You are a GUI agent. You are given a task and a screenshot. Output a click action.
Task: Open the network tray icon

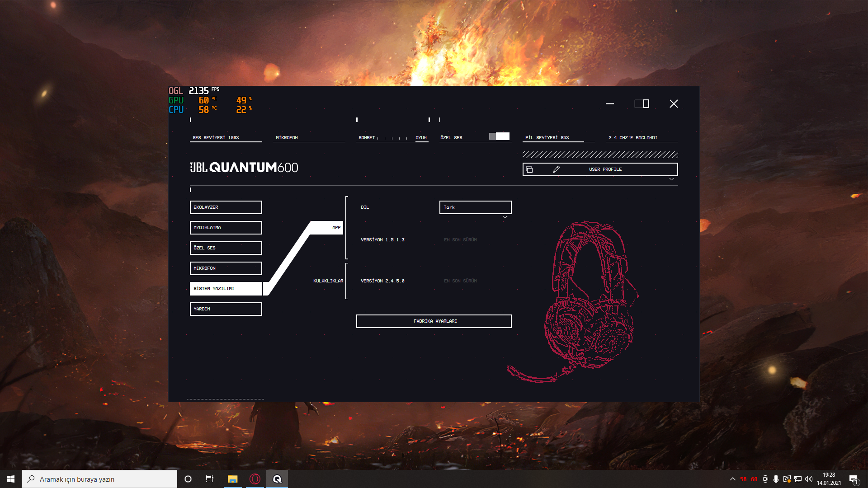798,479
